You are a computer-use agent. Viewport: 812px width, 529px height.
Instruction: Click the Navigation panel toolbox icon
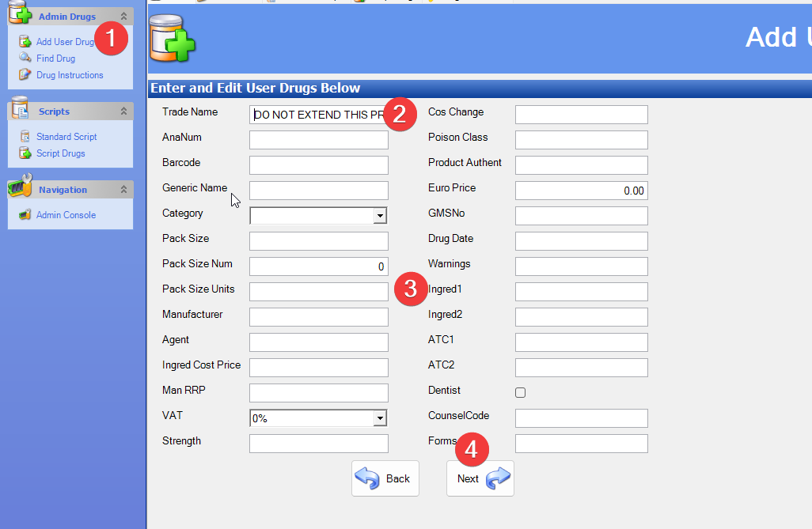[20, 188]
